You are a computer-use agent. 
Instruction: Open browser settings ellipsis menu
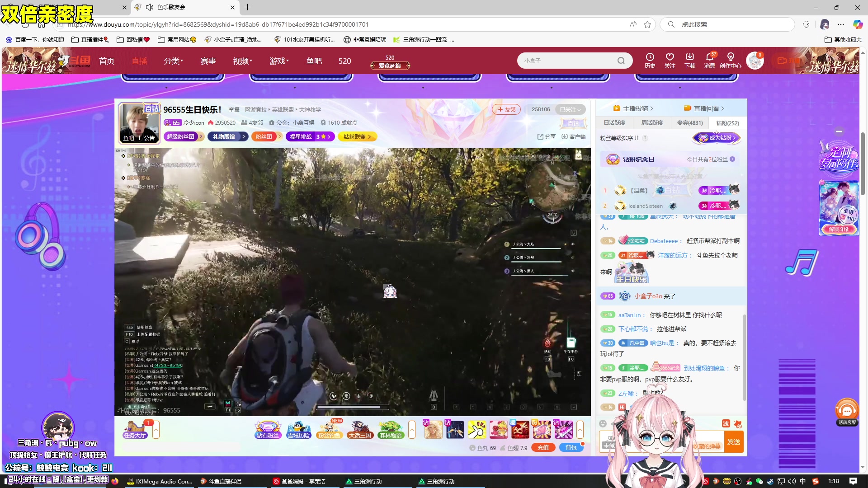841,24
